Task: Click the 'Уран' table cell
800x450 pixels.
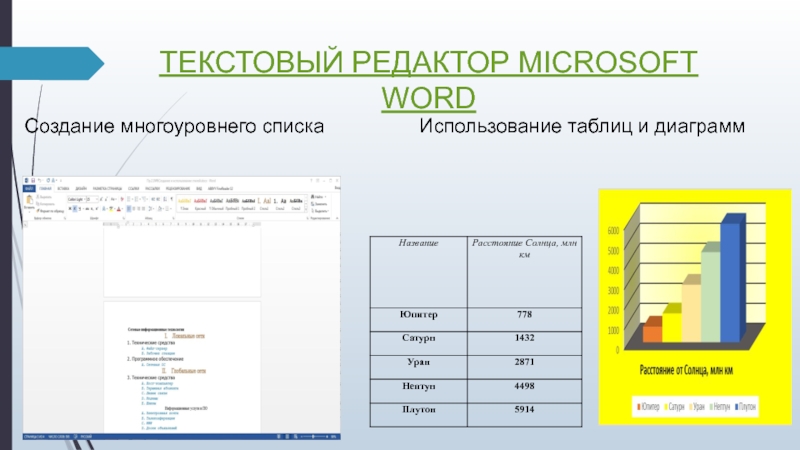Action: point(418,367)
